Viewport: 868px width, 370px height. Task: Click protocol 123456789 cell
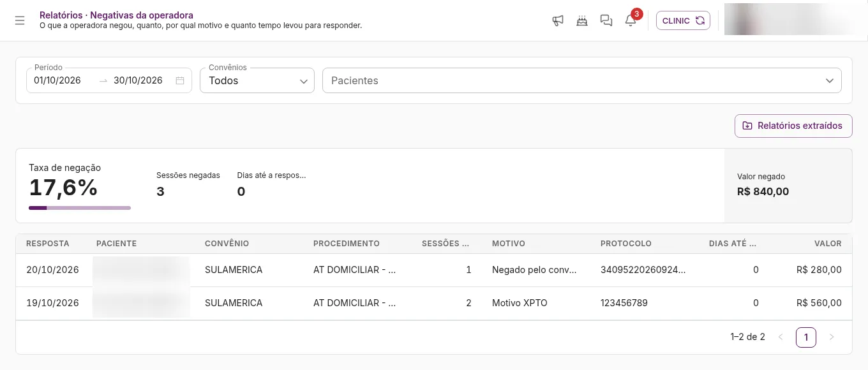pyautogui.click(x=624, y=303)
